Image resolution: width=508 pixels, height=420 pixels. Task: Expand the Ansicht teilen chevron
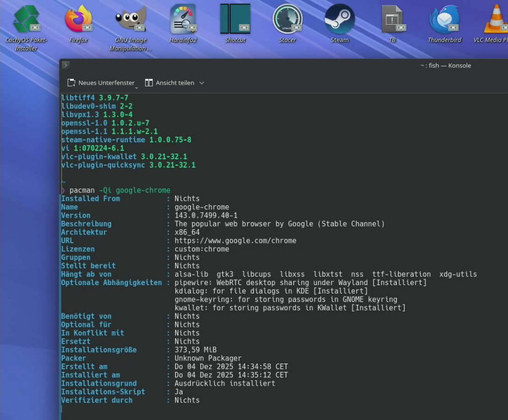[x=201, y=83]
